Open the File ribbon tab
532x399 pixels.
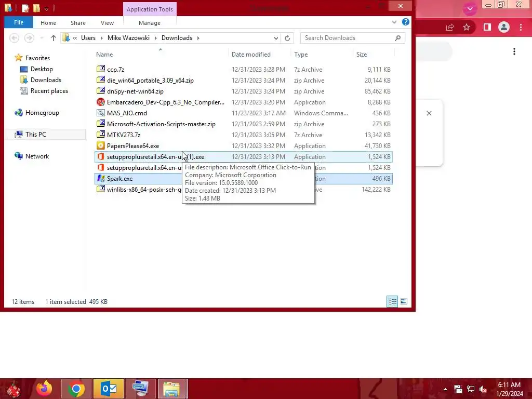pos(19,22)
